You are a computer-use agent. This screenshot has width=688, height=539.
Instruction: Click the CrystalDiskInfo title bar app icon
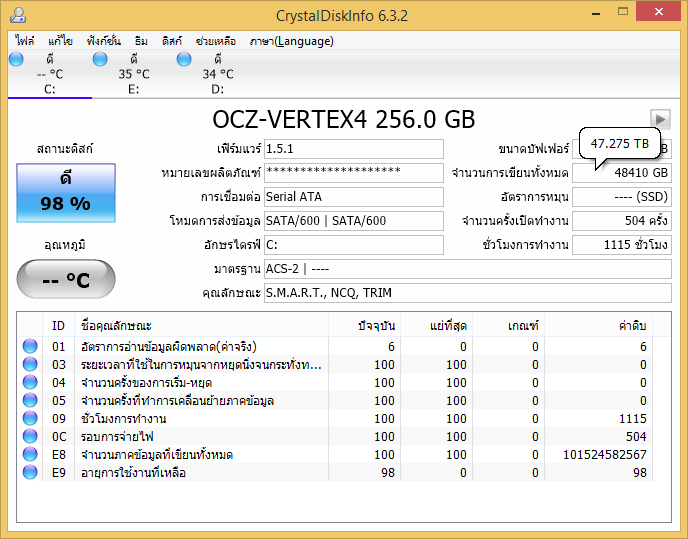(18, 15)
